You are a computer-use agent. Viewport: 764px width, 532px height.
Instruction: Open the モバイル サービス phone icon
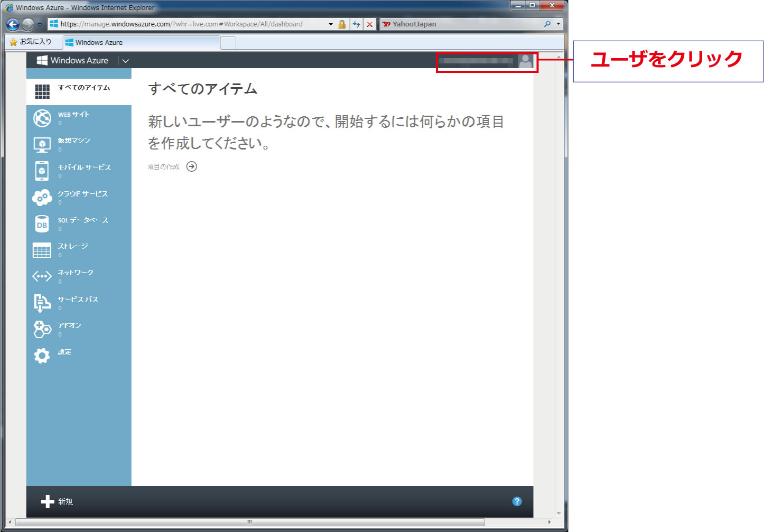tap(42, 171)
